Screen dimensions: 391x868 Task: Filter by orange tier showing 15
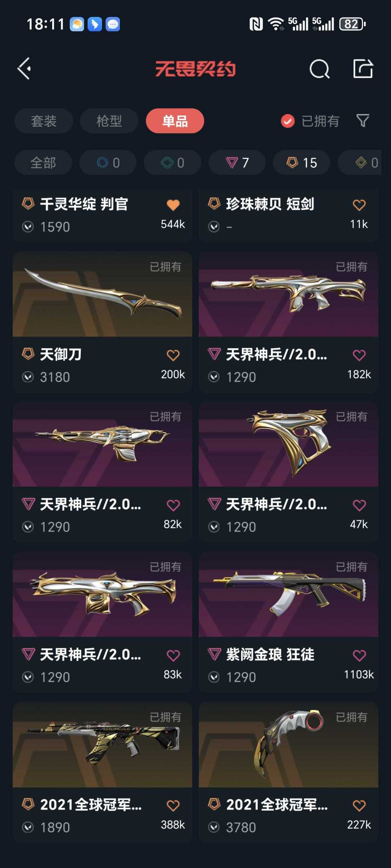(x=302, y=163)
